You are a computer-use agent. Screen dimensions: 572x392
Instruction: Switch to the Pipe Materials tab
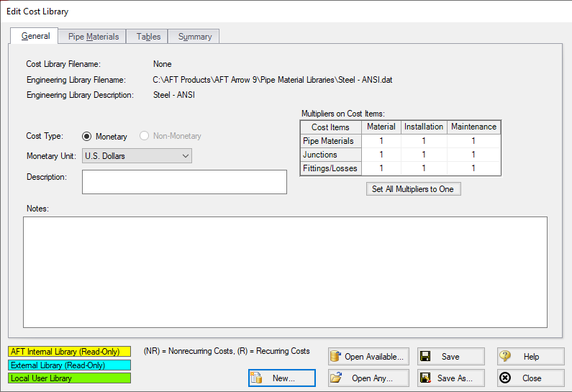pyautogui.click(x=94, y=37)
